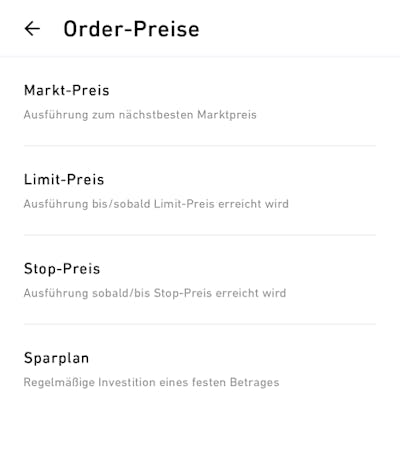Return to previous screen via header arrow
This screenshot has height=472, width=400.
coord(32,29)
